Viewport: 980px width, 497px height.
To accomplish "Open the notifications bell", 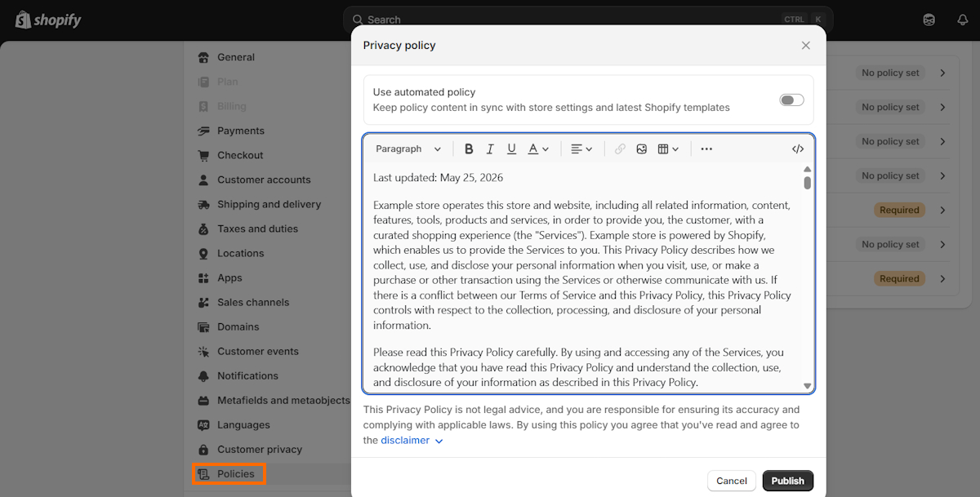I will pos(963,20).
